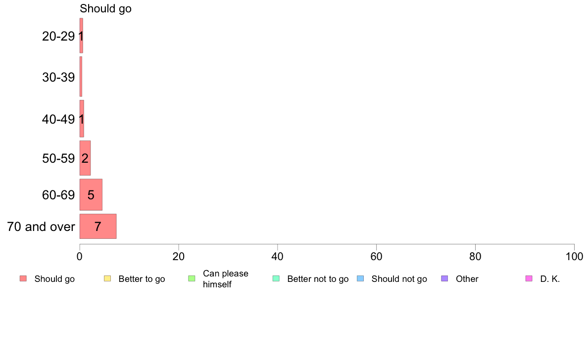
Task: Click the purple Other legend swatch
Action: coord(444,278)
